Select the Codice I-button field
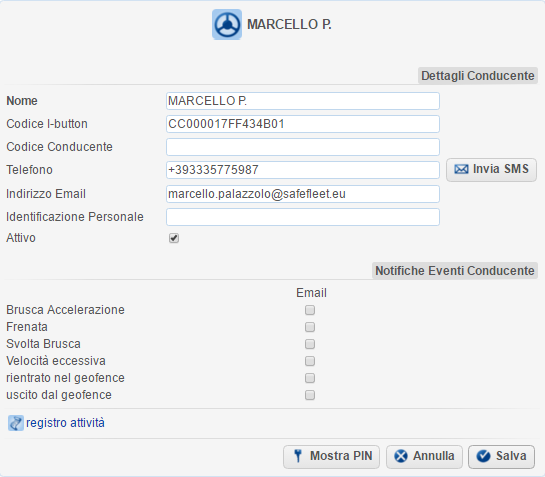 pyautogui.click(x=303, y=124)
